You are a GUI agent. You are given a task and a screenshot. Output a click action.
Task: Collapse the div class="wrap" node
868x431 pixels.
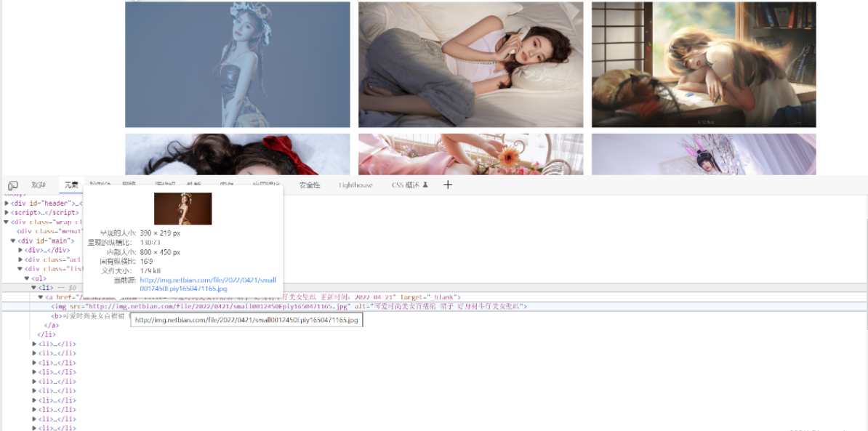tap(7, 222)
